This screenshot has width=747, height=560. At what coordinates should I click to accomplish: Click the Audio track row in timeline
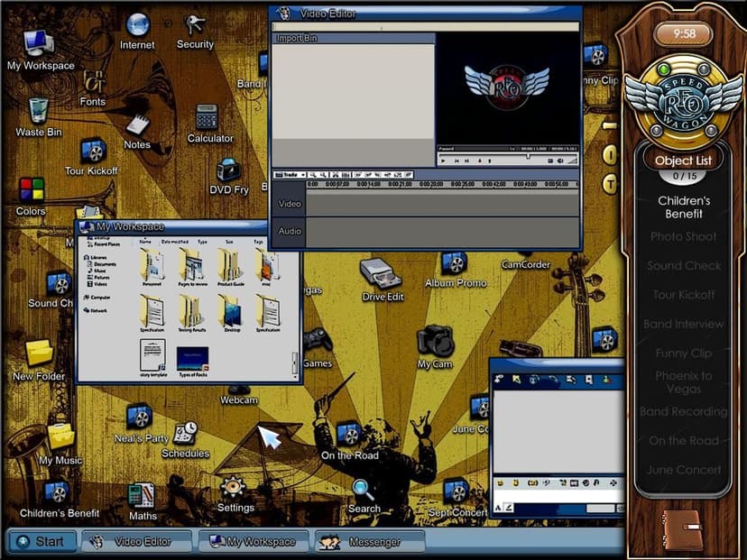coord(427,232)
